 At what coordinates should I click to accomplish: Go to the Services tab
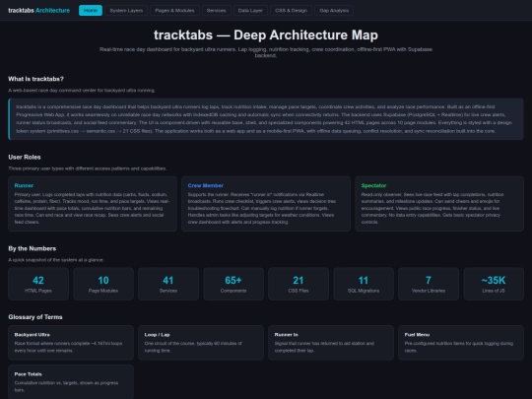click(216, 10)
